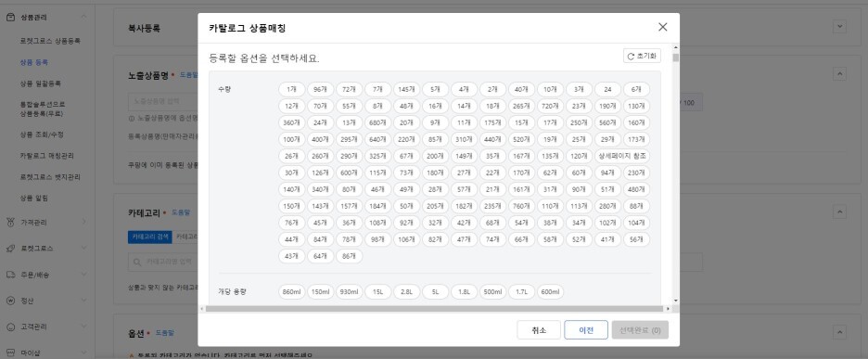Screen dimensions: 868x359
Task: Open 통합솔루션으로 상품등록(무료) menu item
Action: coord(43,109)
